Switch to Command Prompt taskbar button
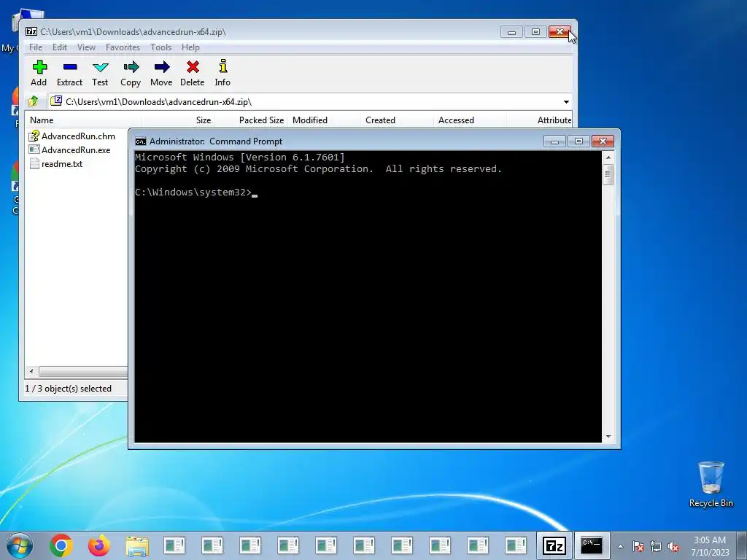747x560 pixels. (x=591, y=545)
